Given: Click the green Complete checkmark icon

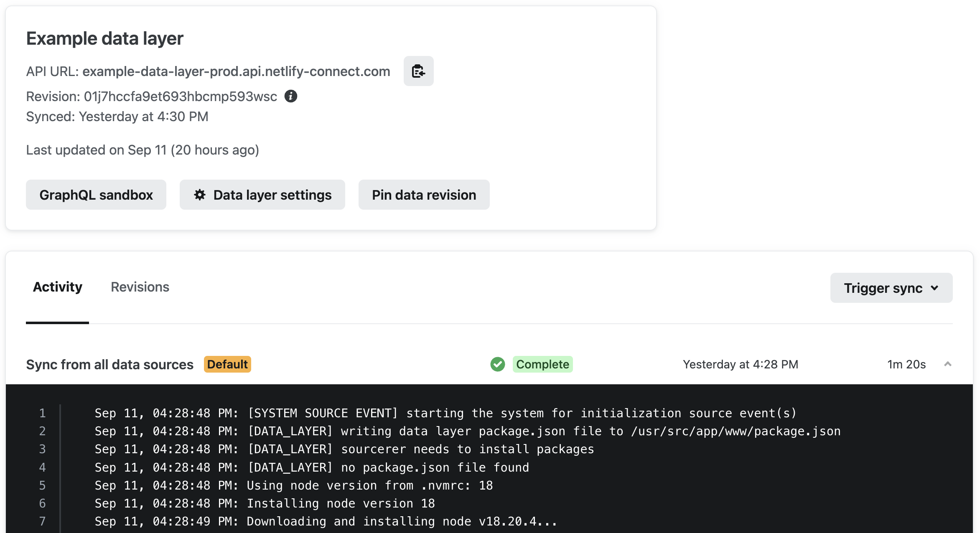Looking at the screenshot, I should (x=498, y=364).
